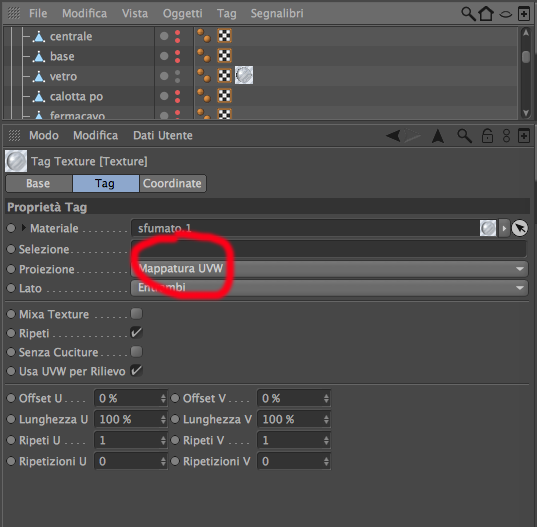Click the small arrow button beside material preview

click(504, 228)
